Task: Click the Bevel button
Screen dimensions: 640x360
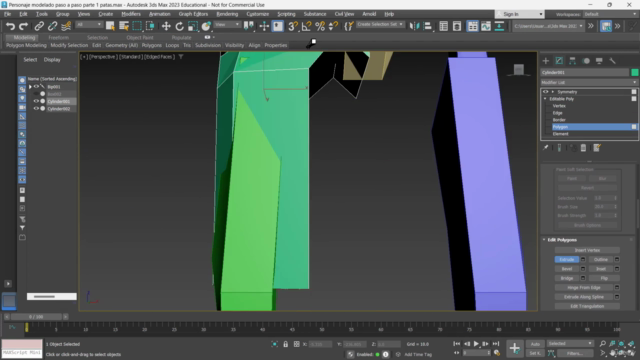Action: click(x=567, y=269)
